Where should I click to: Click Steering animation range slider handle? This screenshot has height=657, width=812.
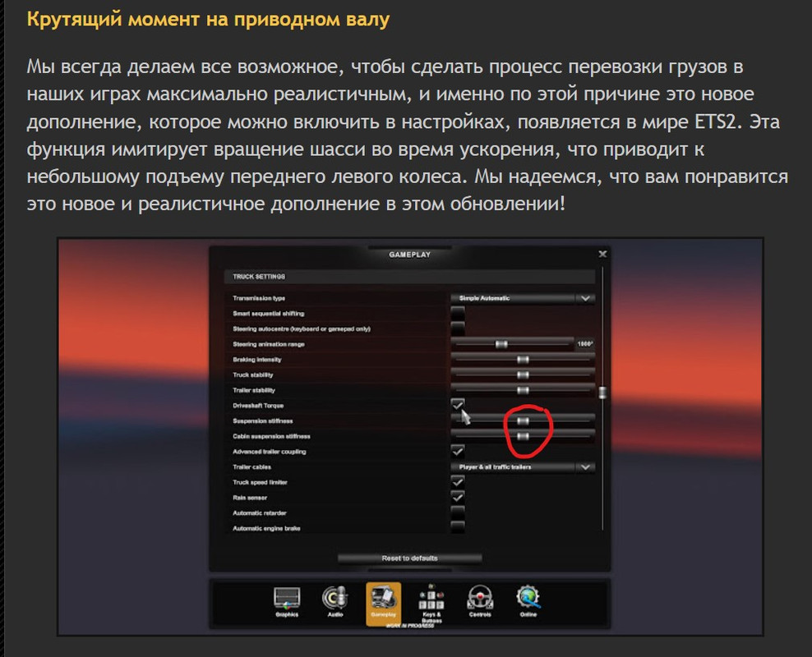point(501,344)
